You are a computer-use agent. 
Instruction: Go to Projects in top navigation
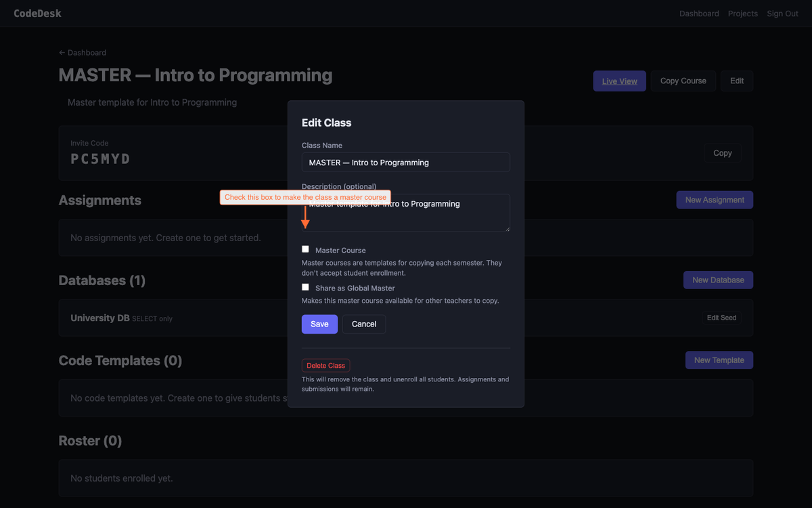pyautogui.click(x=742, y=14)
